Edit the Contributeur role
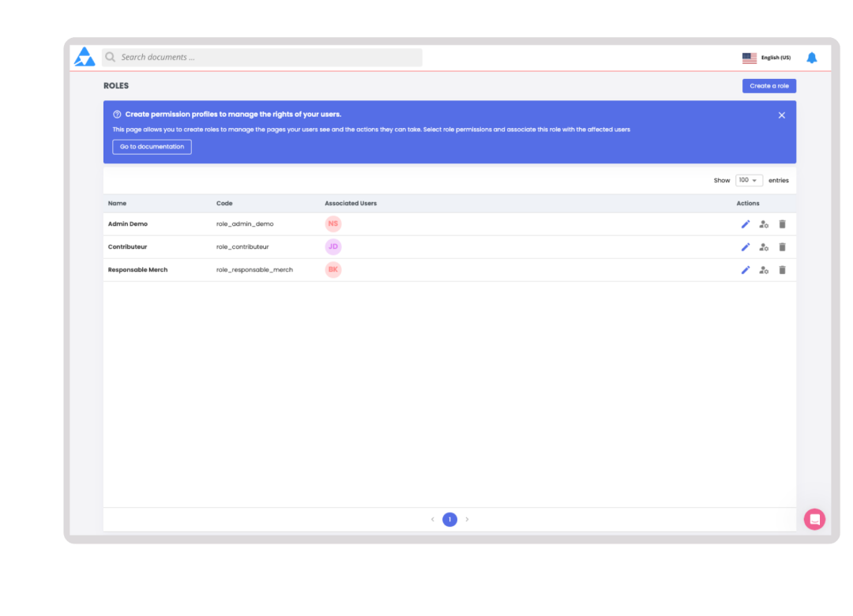This screenshot has width=853, height=616. click(746, 246)
